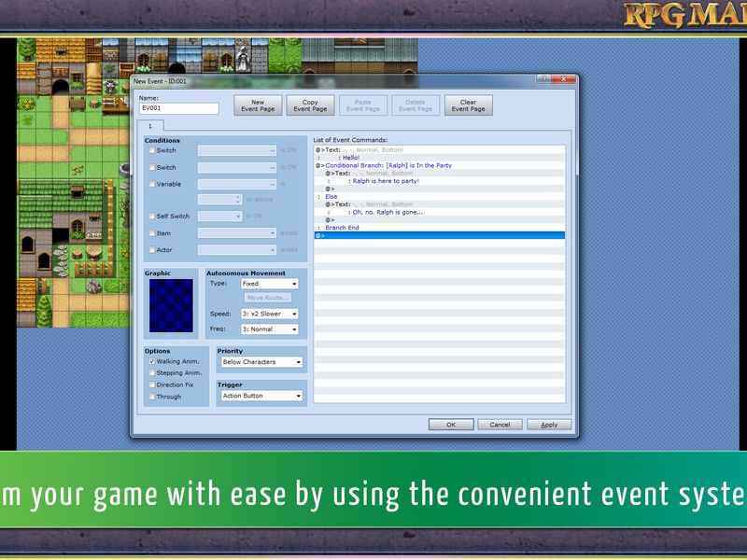Image resolution: width=747 pixels, height=560 pixels.
Task: Select the 'Oh, no. Ralph is gone...' line
Action: pos(440,213)
